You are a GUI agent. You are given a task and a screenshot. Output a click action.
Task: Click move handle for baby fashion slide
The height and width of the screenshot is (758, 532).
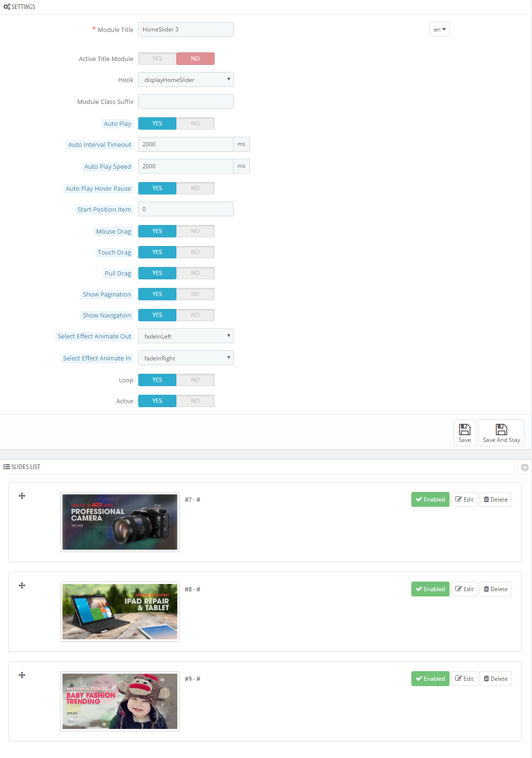(x=22, y=675)
